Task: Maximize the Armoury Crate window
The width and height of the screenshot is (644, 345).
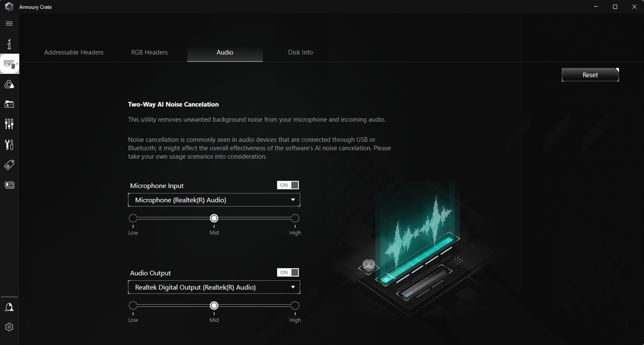Action: 615,7
